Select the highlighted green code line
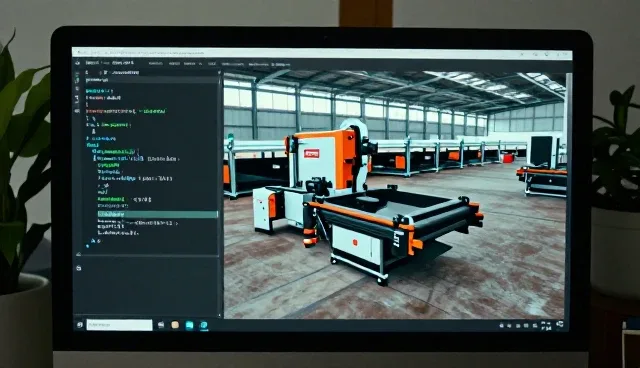Viewport: 640px width, 368px height. click(x=158, y=214)
